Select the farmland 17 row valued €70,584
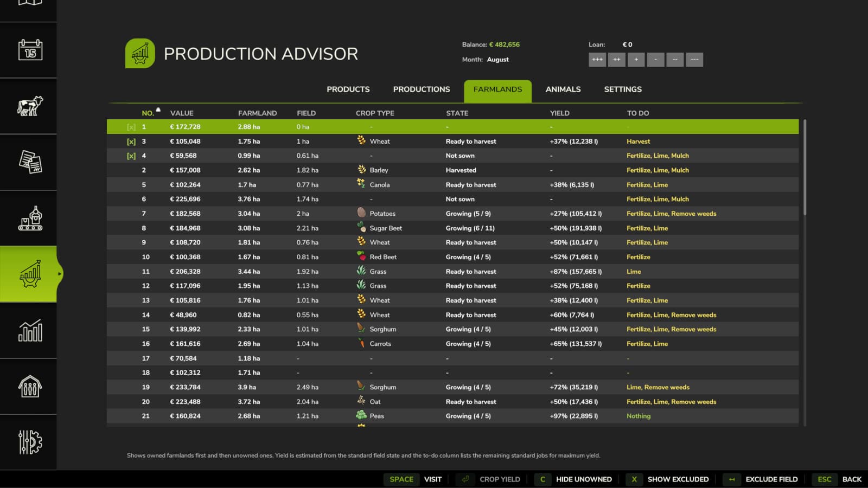Image resolution: width=868 pixels, height=488 pixels. point(452,358)
